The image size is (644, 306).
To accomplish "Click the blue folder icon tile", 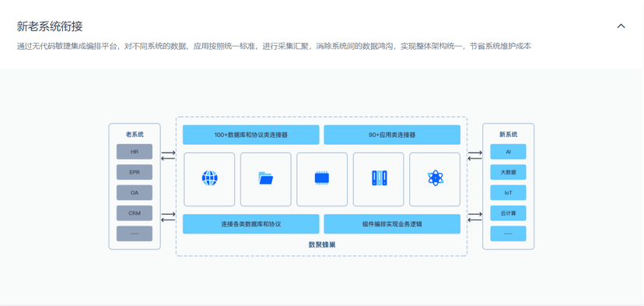I will pos(266,179).
